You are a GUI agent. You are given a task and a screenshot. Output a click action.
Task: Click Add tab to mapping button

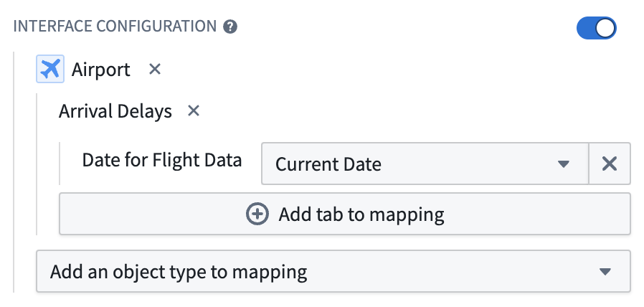(x=344, y=214)
